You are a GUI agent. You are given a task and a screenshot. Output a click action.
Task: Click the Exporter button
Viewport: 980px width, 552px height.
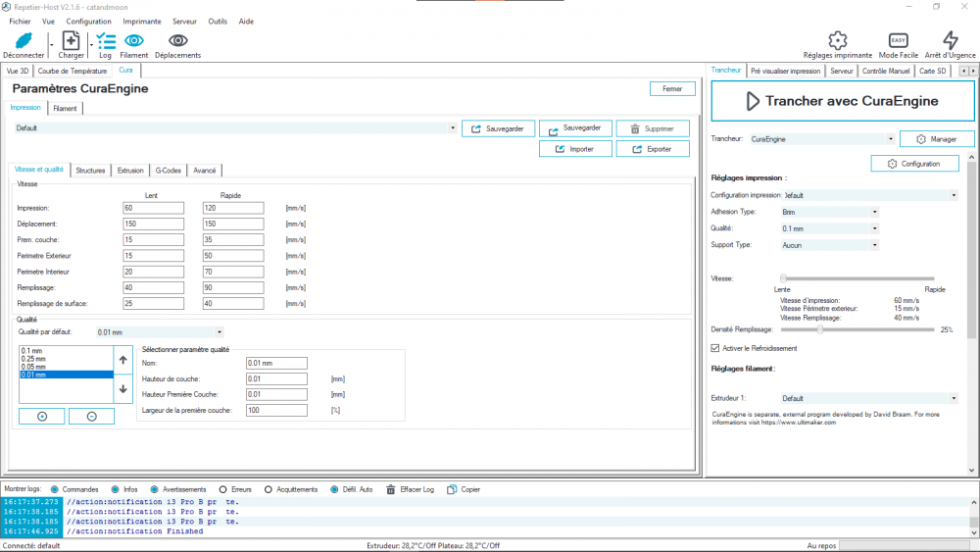pos(653,149)
